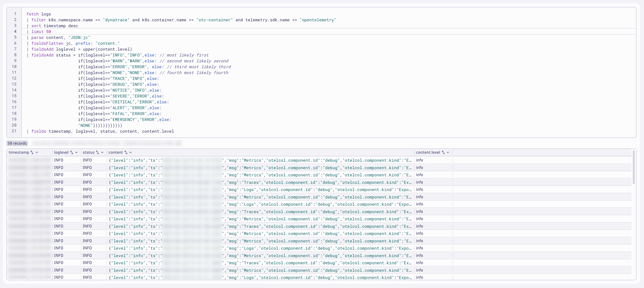Screen dimensions: 644x288
Task: Click the 'sort timestamp desc' line
Action: click(52, 26)
